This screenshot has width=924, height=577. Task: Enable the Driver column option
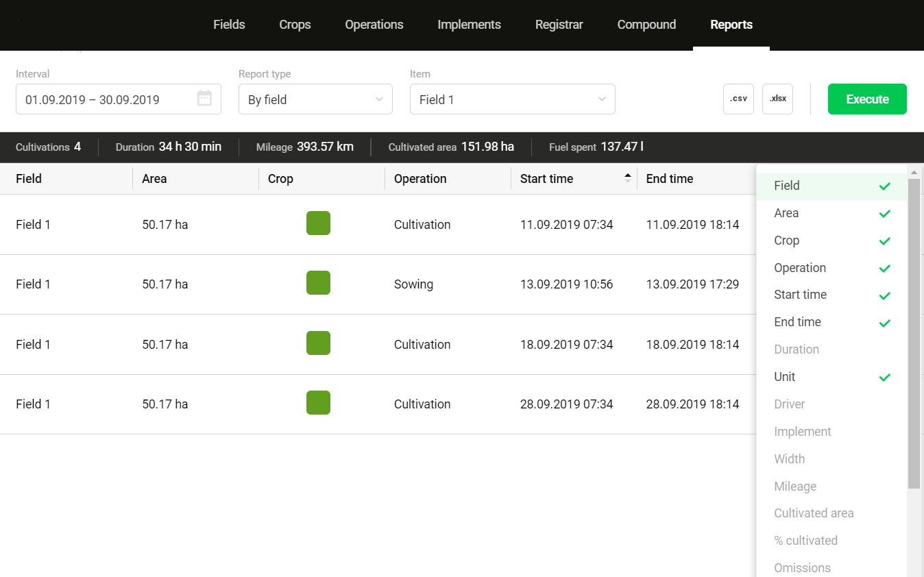click(790, 404)
